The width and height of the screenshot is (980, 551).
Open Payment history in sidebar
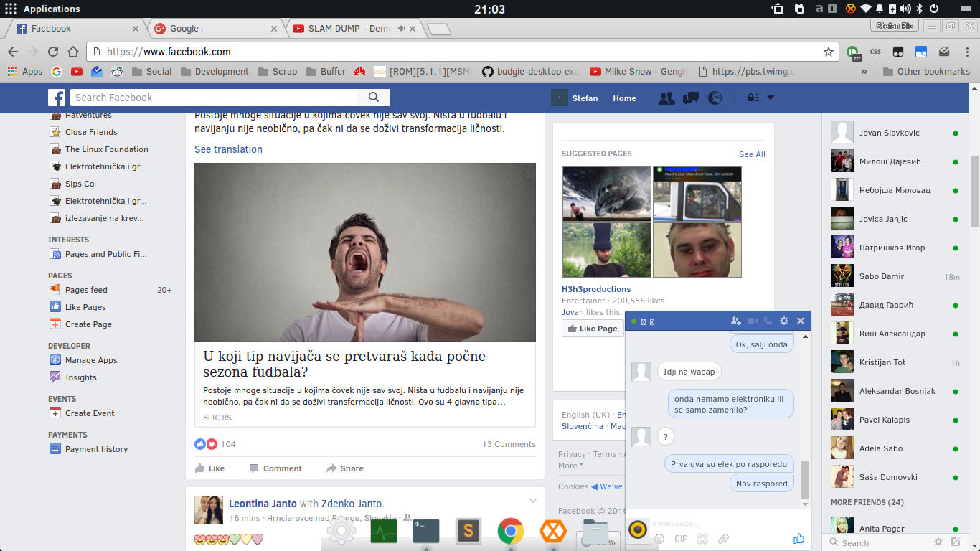point(89,449)
